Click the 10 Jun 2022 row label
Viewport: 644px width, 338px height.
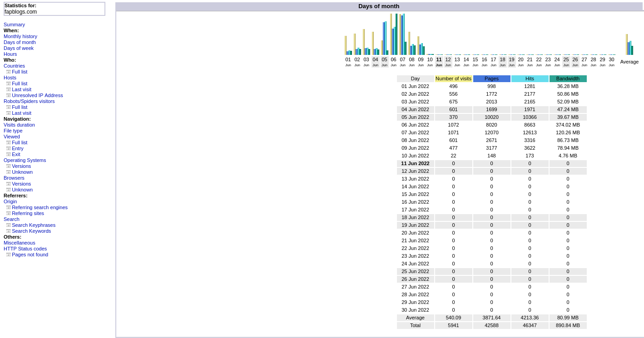coord(415,156)
